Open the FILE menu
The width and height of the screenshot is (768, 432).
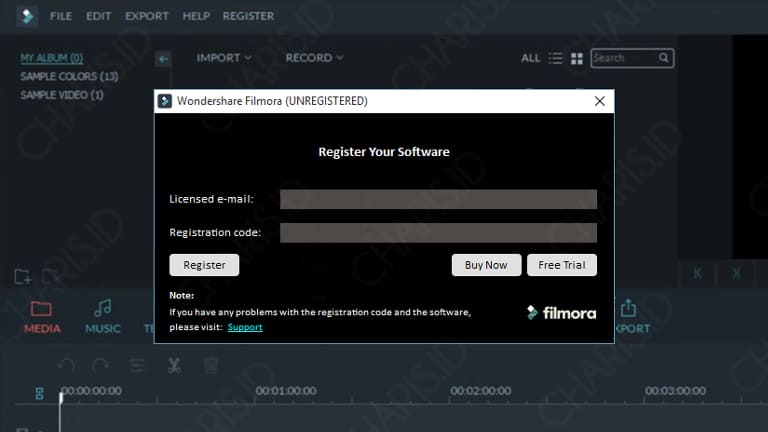click(61, 16)
